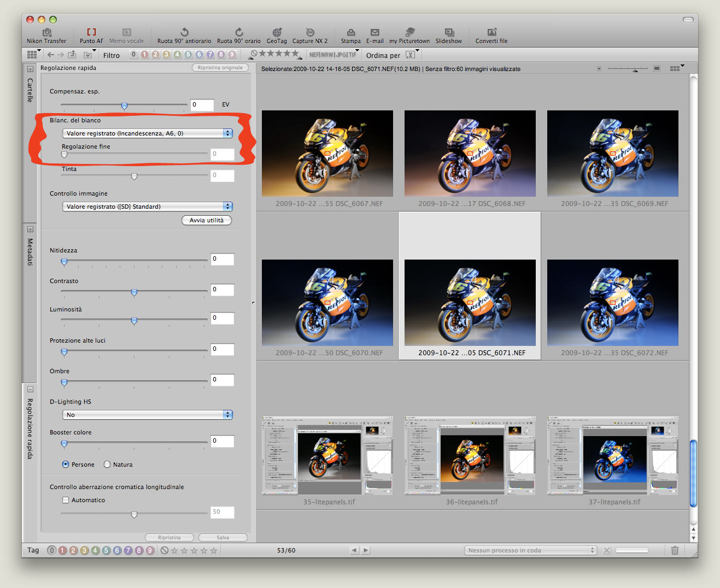Open the GeoTag tool
The image size is (720, 588).
coord(277,36)
